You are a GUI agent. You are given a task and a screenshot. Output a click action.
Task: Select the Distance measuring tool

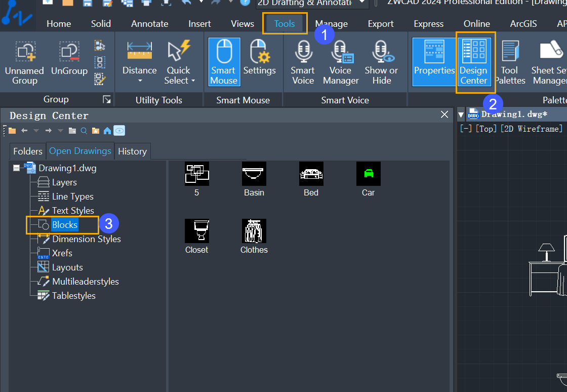click(x=140, y=61)
